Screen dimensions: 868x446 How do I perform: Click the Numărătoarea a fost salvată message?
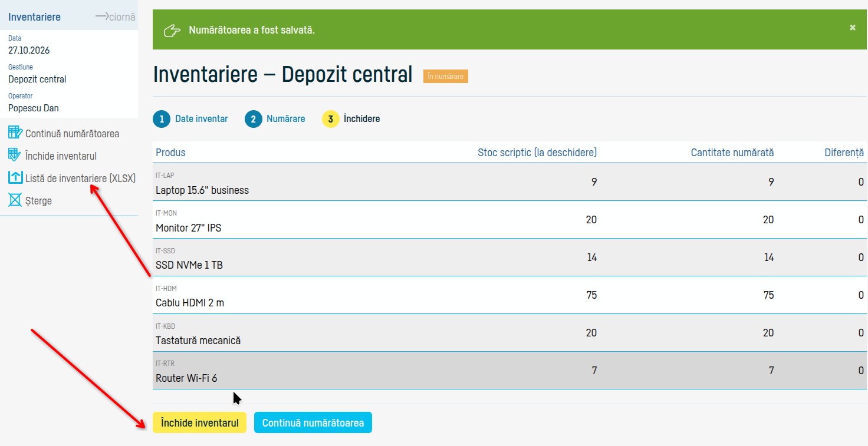tap(252, 30)
